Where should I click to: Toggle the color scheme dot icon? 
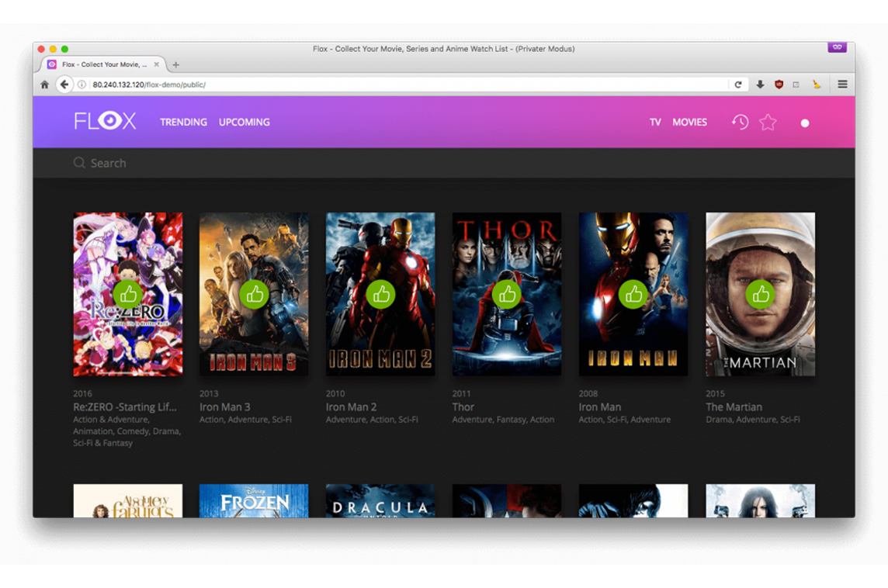pos(805,123)
